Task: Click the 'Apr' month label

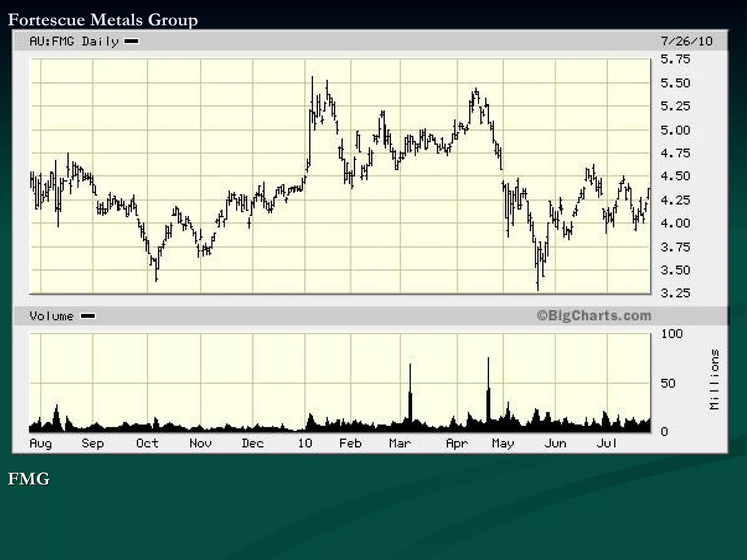Action: [x=457, y=444]
